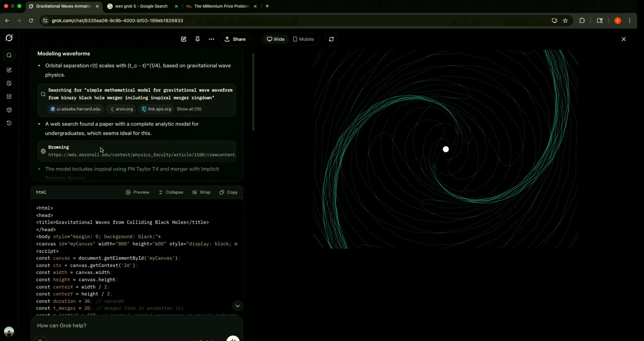This screenshot has width=644, height=341.
Task: Switch to The Millennium Prize Problems tab
Action: 221,6
